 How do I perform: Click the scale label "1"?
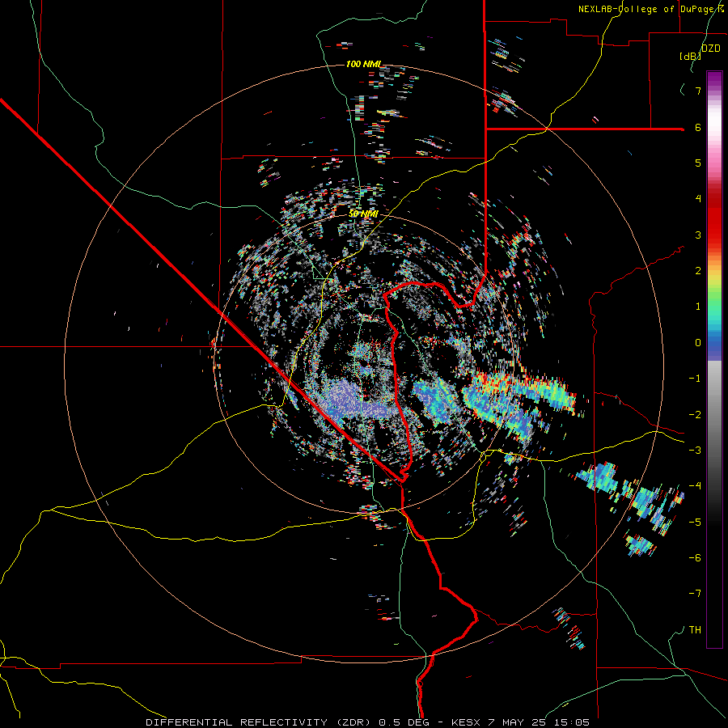click(x=698, y=307)
